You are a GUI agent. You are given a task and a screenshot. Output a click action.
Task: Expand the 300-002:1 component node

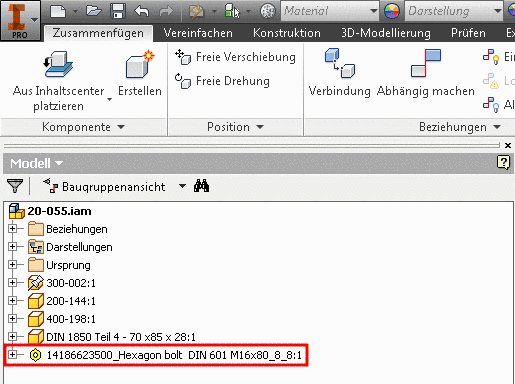(12, 283)
